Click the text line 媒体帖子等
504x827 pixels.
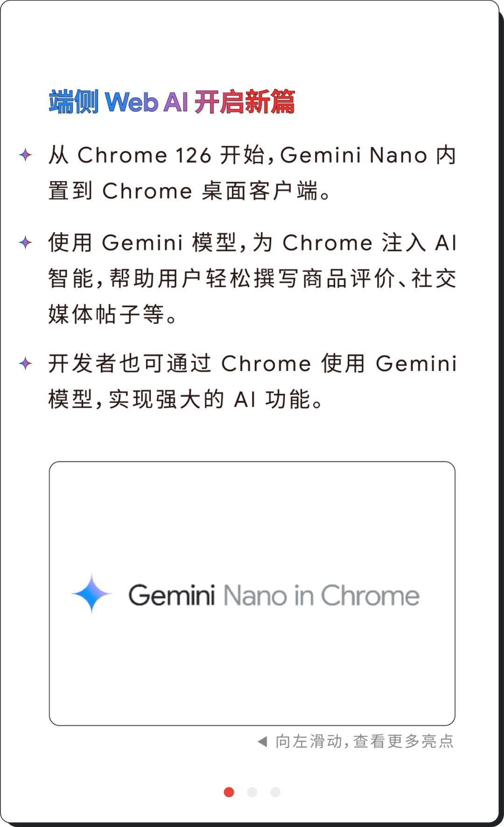pyautogui.click(x=112, y=314)
